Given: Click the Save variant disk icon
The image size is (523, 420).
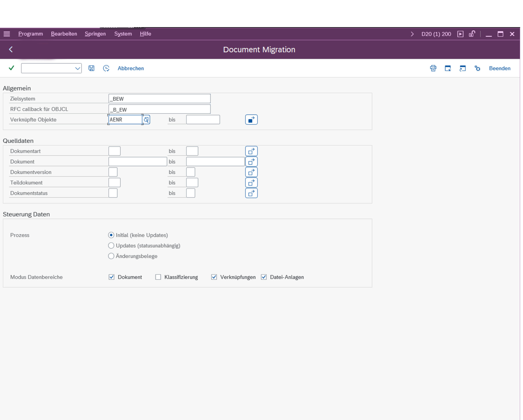Looking at the screenshot, I should 91,68.
